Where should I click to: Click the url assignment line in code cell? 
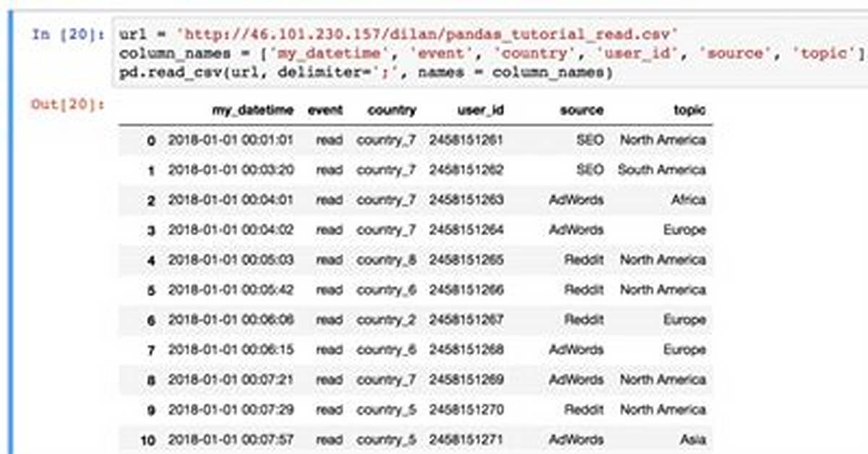click(x=399, y=34)
